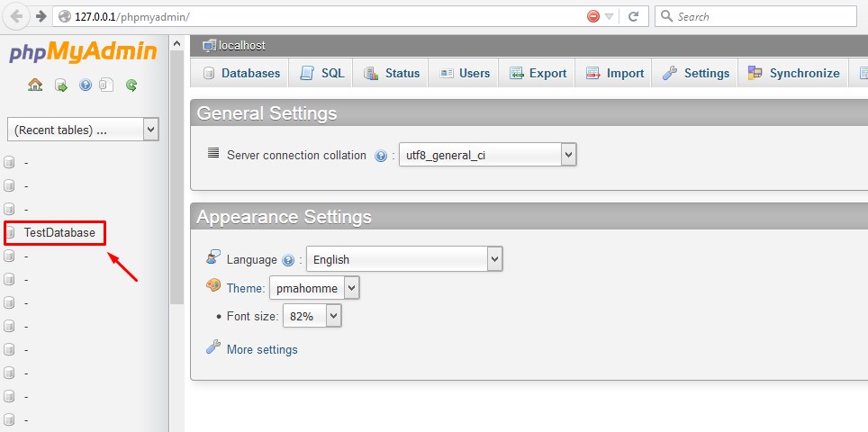Viewport: 868px width, 432px height.
Task: Click the browser Search field
Action: tap(755, 16)
